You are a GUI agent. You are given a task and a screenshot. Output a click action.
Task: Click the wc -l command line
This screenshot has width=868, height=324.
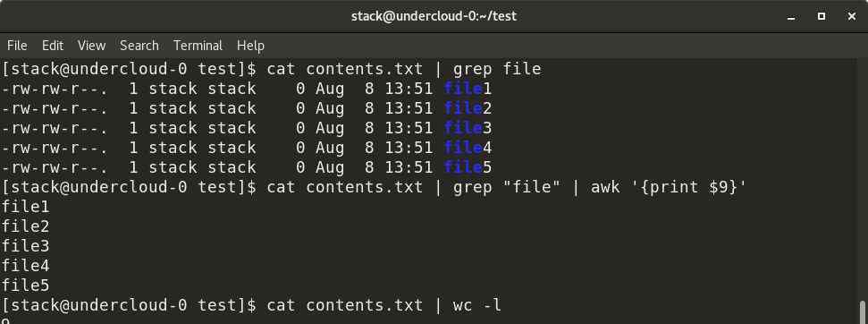click(x=251, y=305)
